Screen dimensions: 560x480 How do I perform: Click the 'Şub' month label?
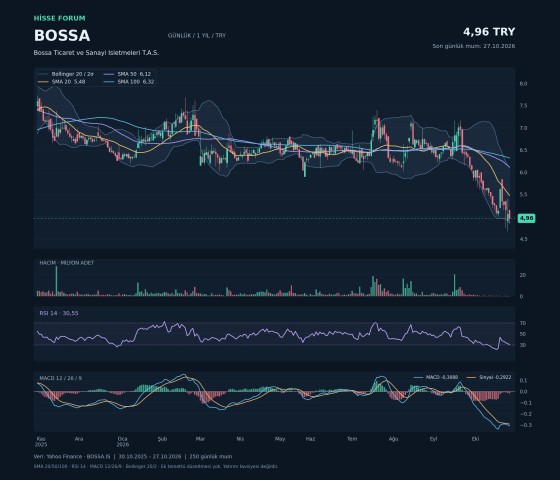click(x=162, y=439)
